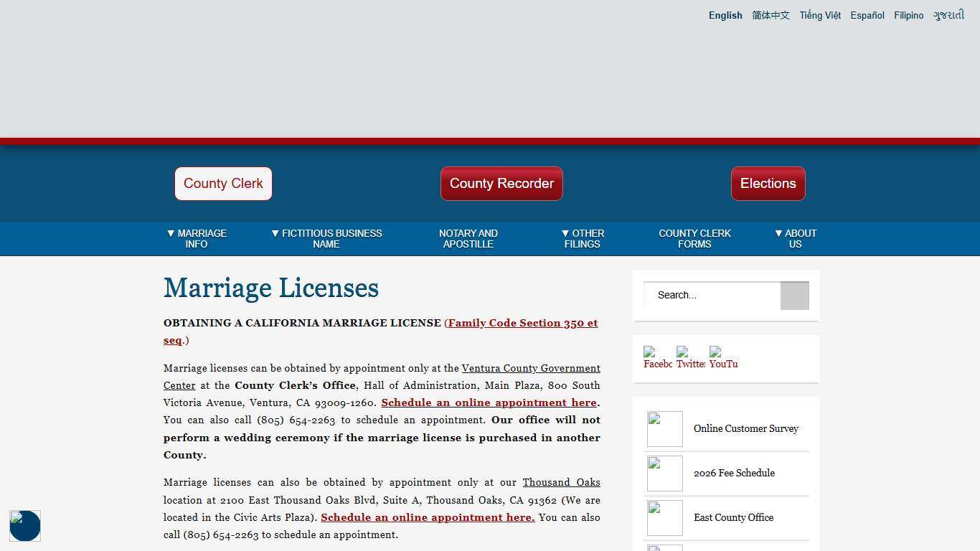
Task: Expand the About Us dropdown
Action: [795, 238]
